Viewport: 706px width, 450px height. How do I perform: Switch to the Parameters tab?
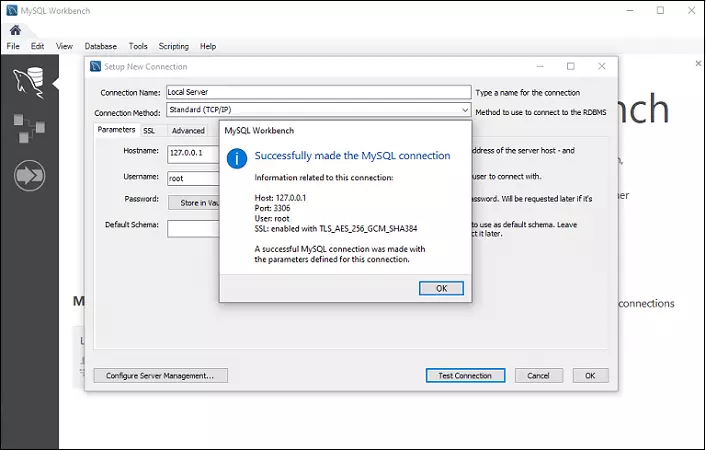(117, 130)
